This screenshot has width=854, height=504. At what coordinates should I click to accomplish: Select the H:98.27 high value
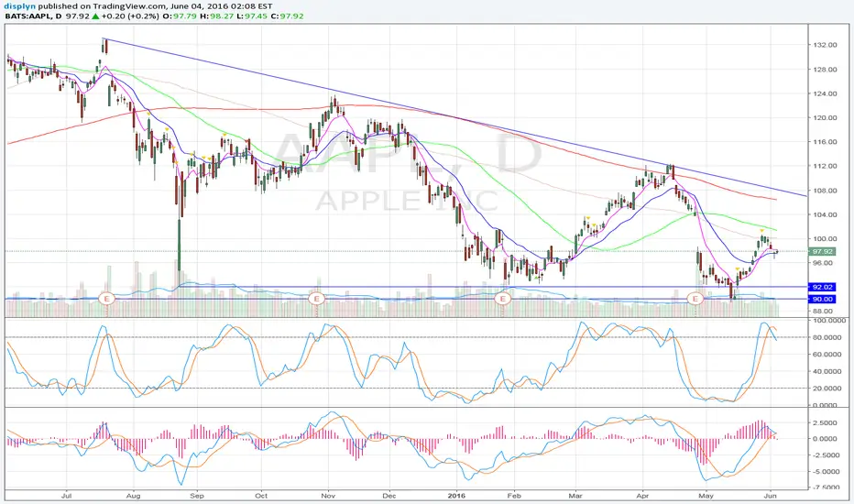pyautogui.click(x=215, y=16)
